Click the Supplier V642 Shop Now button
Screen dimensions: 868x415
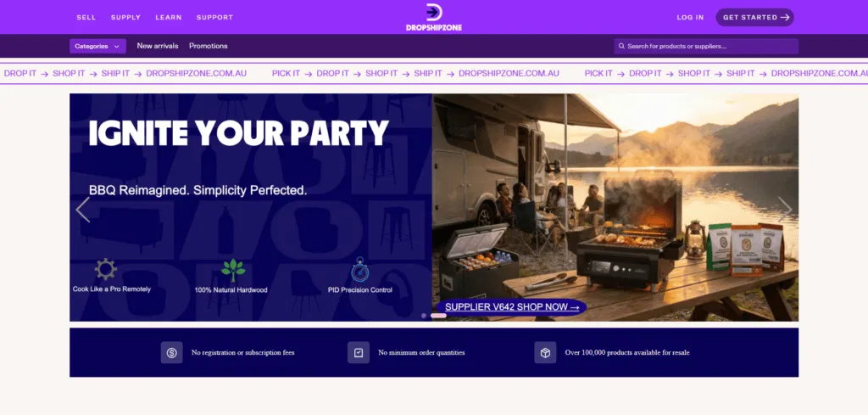511,307
